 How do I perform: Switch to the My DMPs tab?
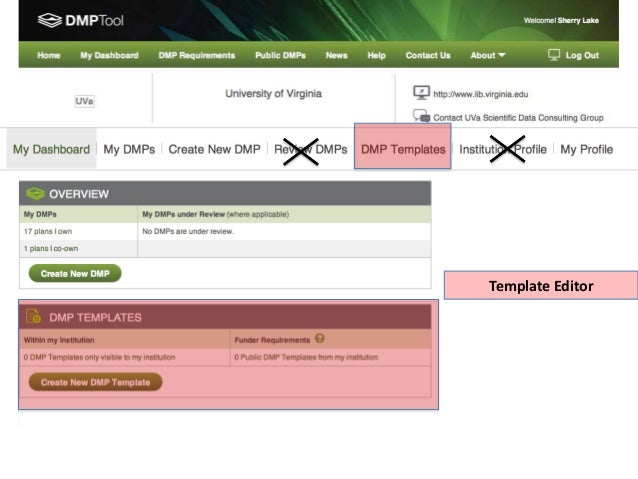pyautogui.click(x=129, y=149)
